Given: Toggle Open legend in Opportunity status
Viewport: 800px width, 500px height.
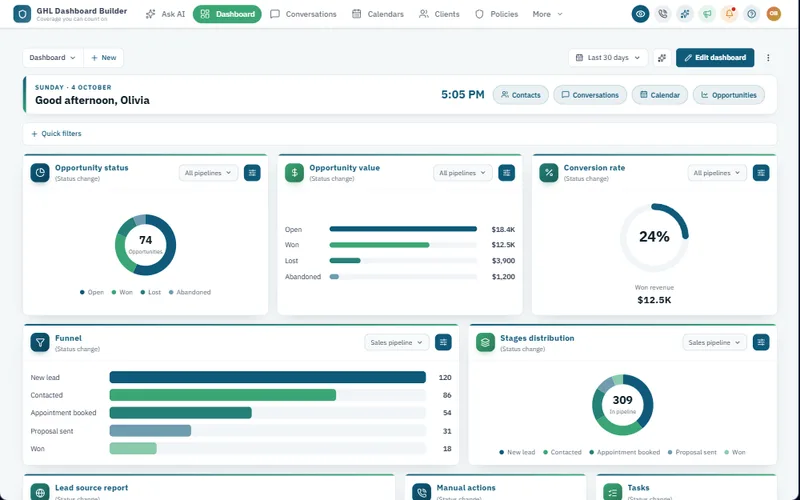Looking at the screenshot, I should tap(92, 292).
